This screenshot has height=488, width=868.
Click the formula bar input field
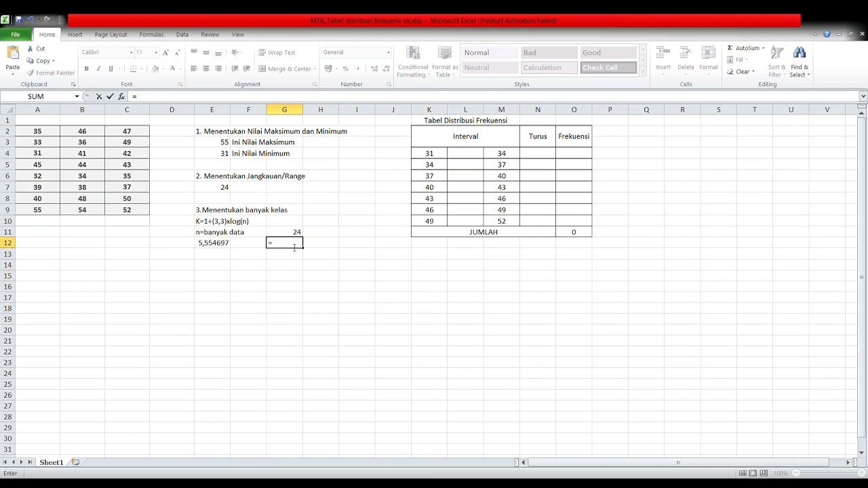(x=494, y=96)
